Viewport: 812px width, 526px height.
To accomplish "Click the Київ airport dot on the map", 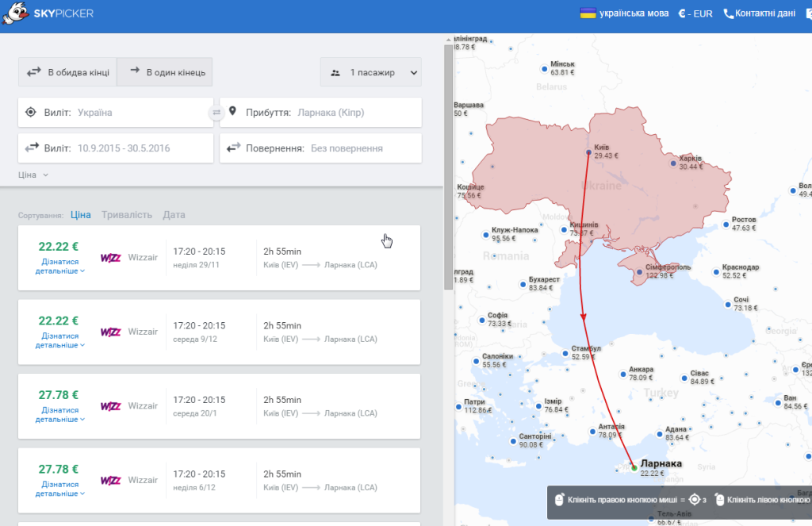I will [588, 152].
